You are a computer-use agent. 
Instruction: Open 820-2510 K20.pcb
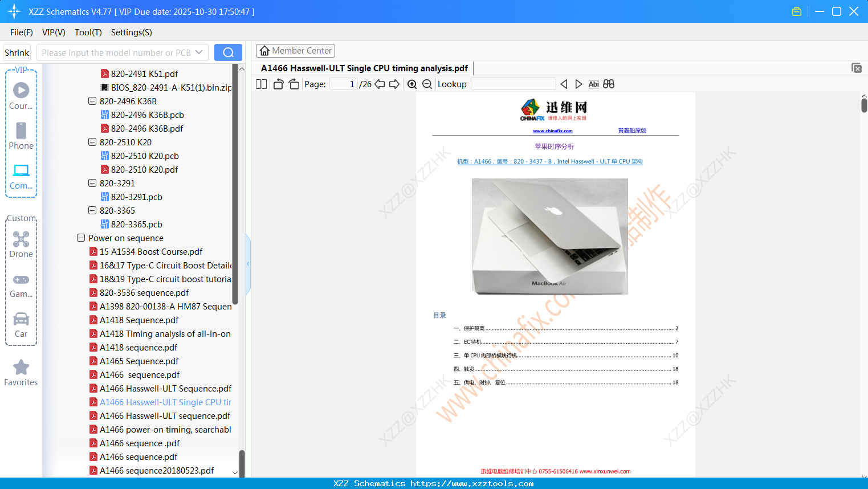coord(139,156)
